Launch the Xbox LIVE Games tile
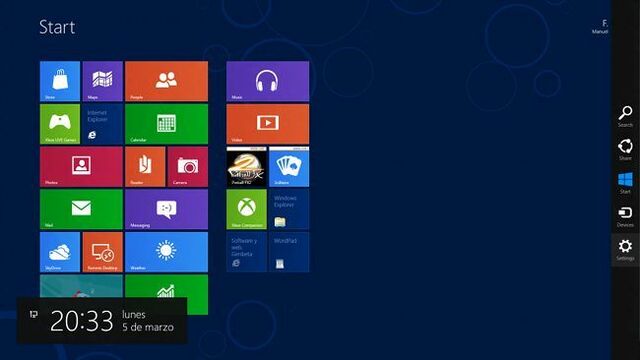 pyautogui.click(x=60, y=124)
